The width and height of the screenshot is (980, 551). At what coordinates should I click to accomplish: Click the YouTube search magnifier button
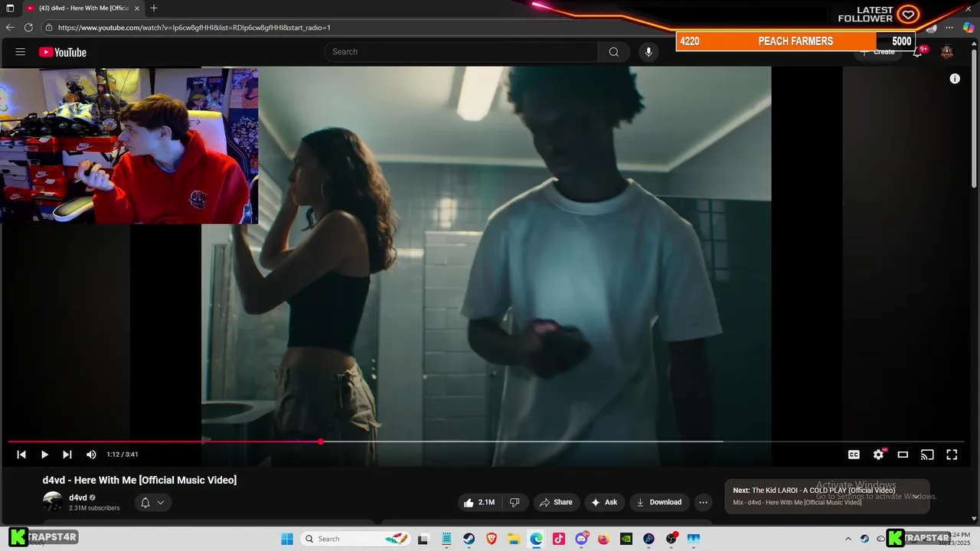tap(613, 52)
